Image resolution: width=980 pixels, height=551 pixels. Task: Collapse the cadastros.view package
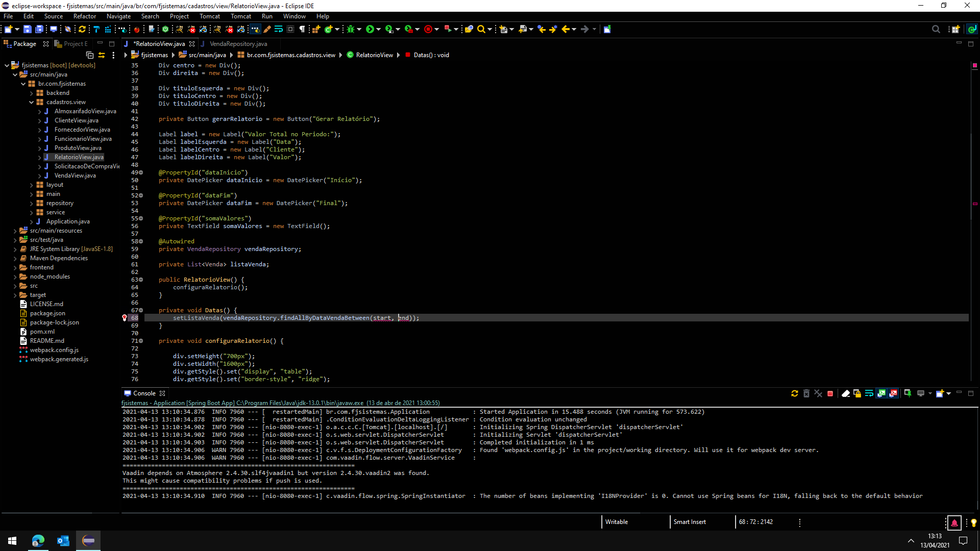(32, 102)
